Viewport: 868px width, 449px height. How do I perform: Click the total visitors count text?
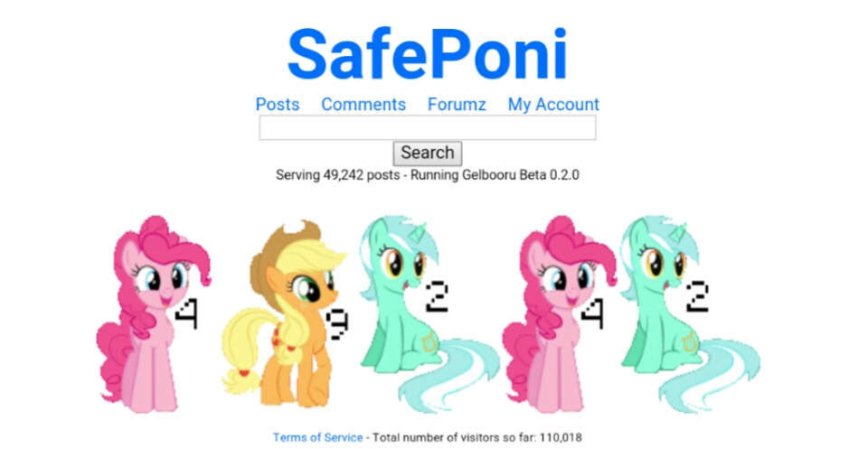click(477, 437)
